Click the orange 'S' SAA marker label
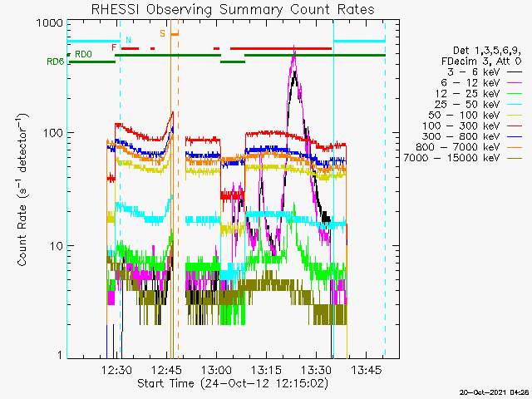This screenshot has width=532, height=399. (163, 33)
